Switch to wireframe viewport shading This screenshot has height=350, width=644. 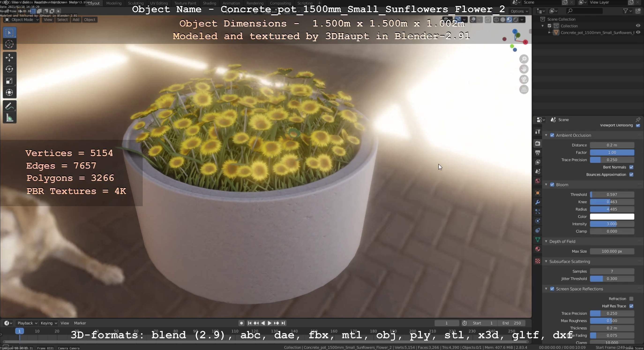pos(497,19)
